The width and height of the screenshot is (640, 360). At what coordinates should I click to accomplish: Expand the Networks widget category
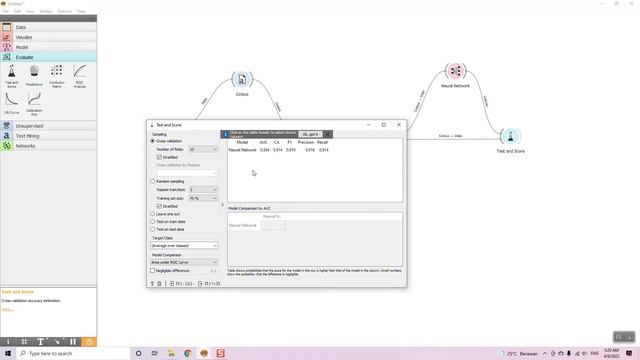tap(48, 146)
